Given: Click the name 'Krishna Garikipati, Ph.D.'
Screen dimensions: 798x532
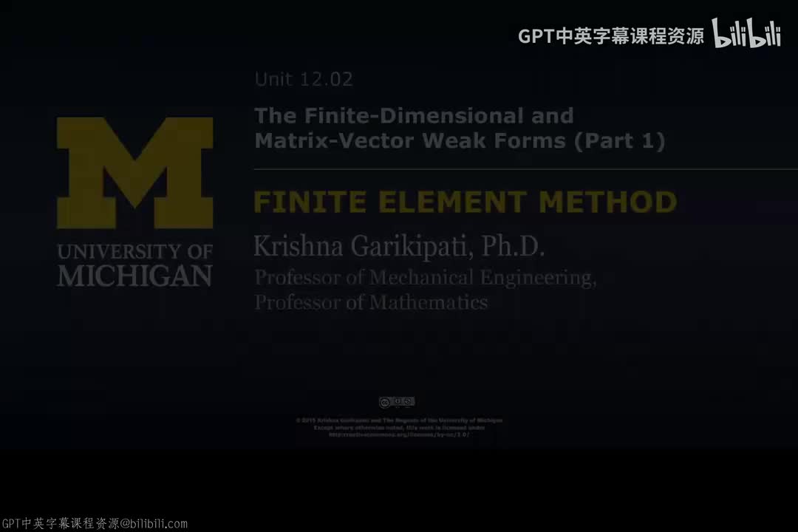Looking at the screenshot, I should click(399, 246).
